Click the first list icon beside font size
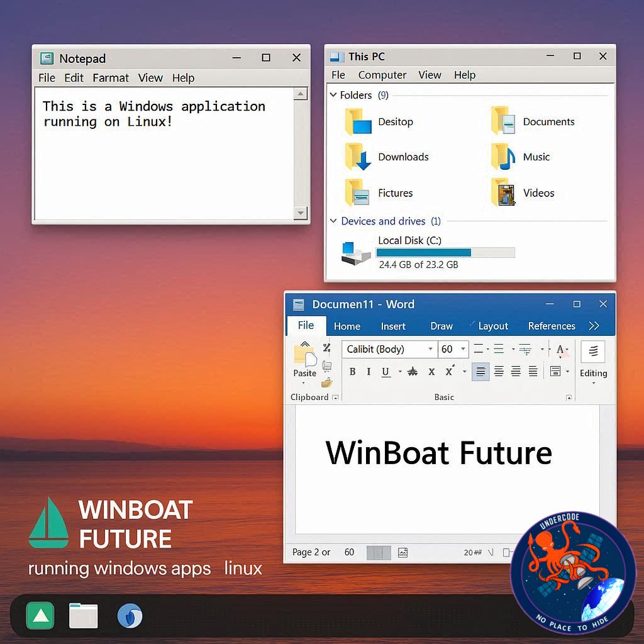The height and width of the screenshot is (644, 644). [479, 349]
